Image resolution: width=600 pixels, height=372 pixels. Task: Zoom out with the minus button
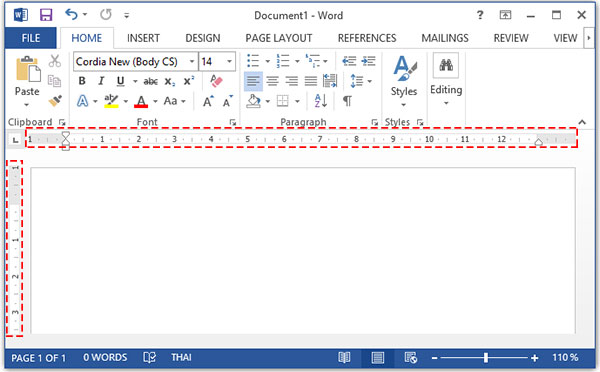point(434,358)
